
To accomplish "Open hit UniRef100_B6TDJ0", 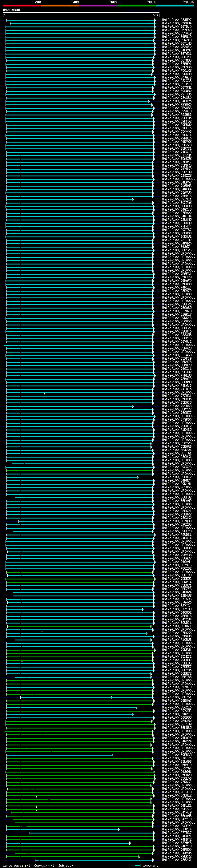I will point(177,26).
